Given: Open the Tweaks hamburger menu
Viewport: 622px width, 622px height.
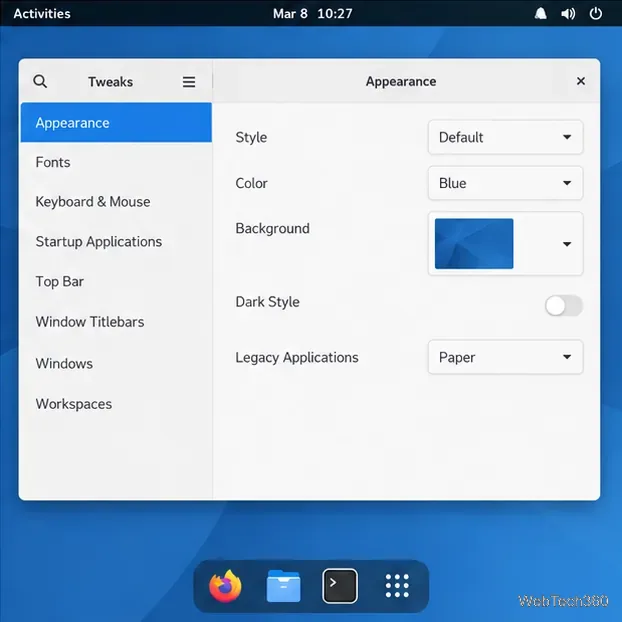Looking at the screenshot, I should click(189, 82).
